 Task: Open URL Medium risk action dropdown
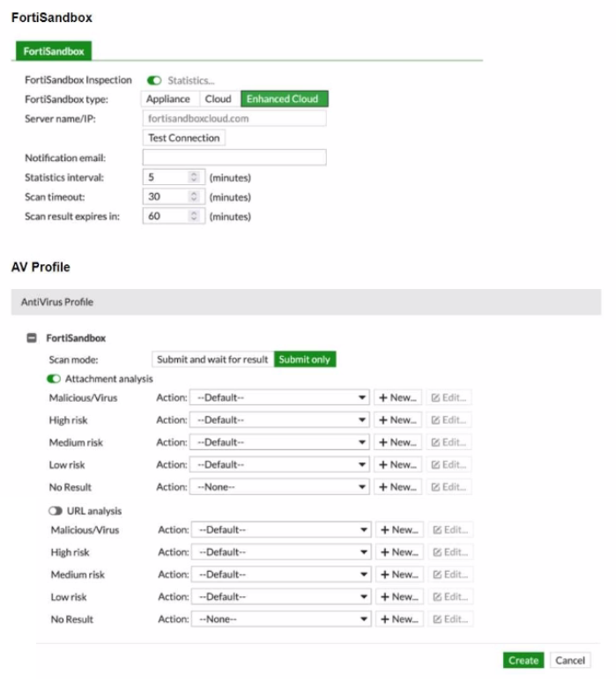(281, 574)
